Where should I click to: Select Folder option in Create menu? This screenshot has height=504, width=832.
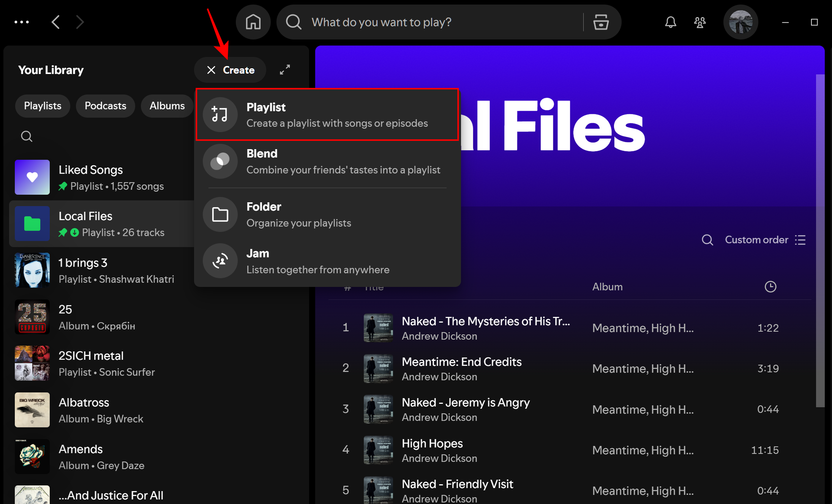tap(327, 214)
